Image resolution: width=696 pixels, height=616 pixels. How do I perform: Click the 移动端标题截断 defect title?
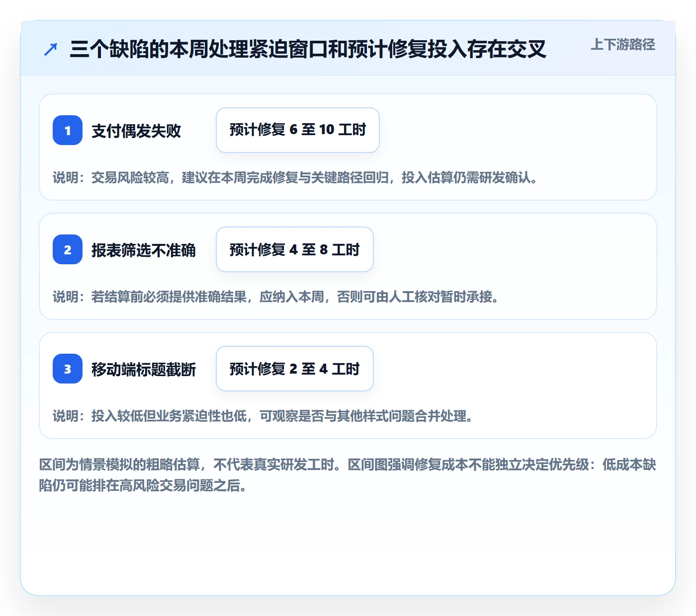(144, 369)
